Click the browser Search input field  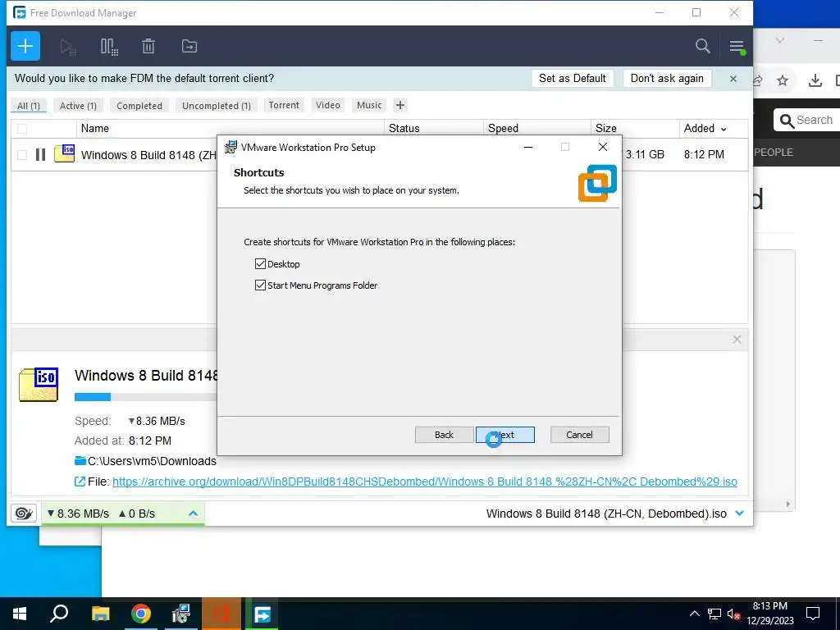coord(807,120)
